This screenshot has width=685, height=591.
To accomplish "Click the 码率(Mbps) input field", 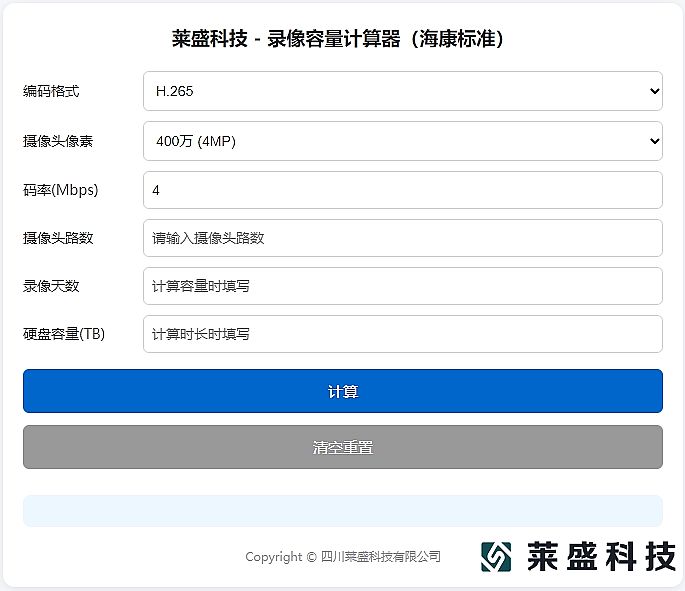I will (x=403, y=190).
